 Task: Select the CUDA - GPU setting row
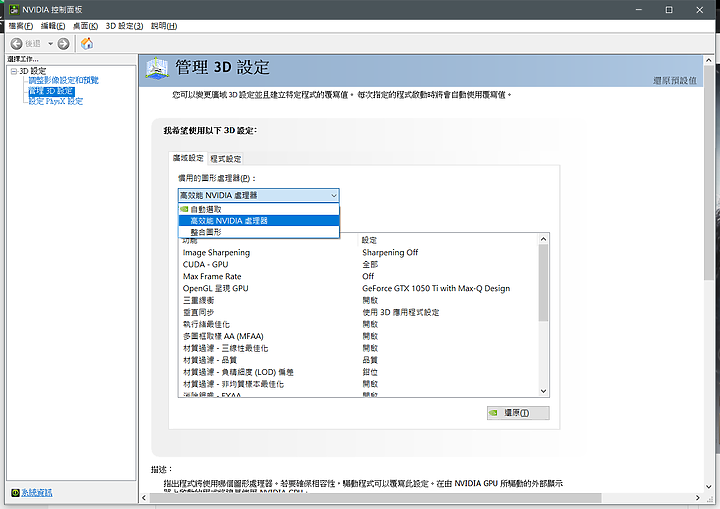pyautogui.click(x=358, y=265)
